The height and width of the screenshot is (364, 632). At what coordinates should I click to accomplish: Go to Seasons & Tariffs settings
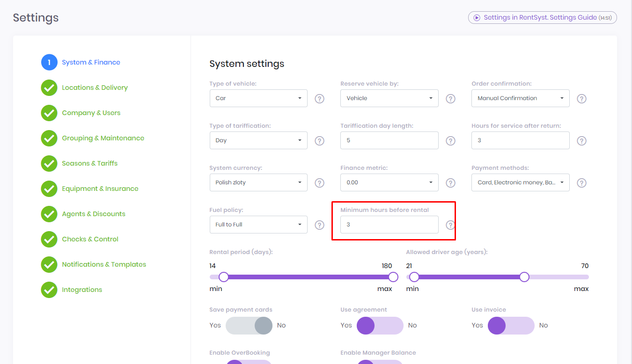(x=90, y=163)
